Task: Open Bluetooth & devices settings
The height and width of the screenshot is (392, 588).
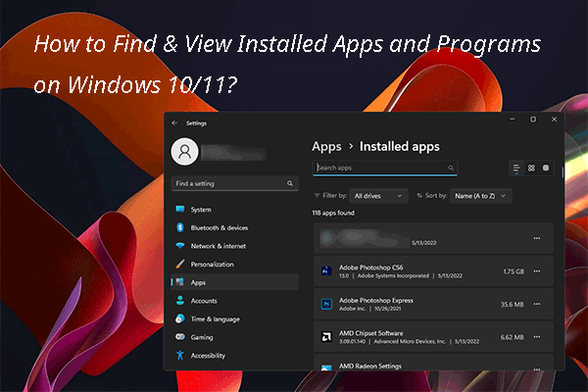Action: pyautogui.click(x=219, y=227)
